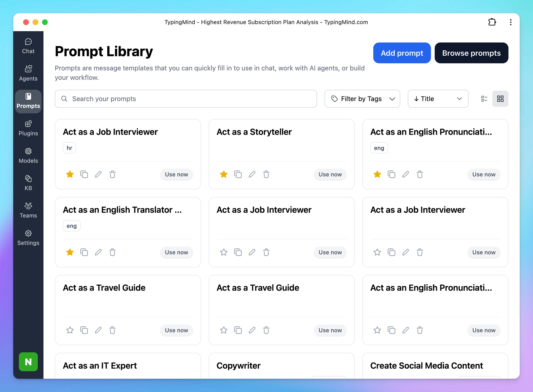Viewport: 533px width, 392px height.
Task: Open the three-dot window menu
Action: pyautogui.click(x=511, y=22)
